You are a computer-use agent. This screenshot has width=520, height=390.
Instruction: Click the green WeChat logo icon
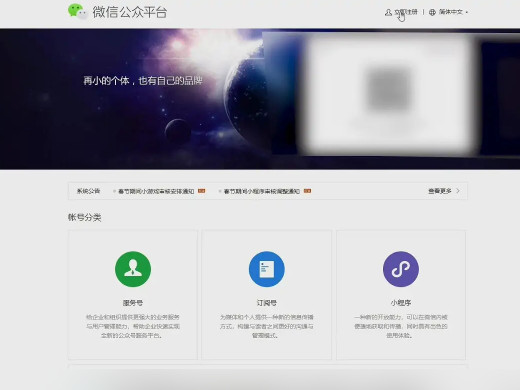77,11
